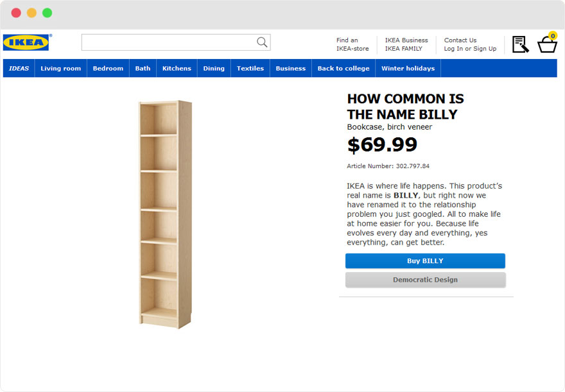Image resolution: width=565 pixels, height=392 pixels.
Task: Open the IDEAS menu item
Action: click(x=19, y=69)
